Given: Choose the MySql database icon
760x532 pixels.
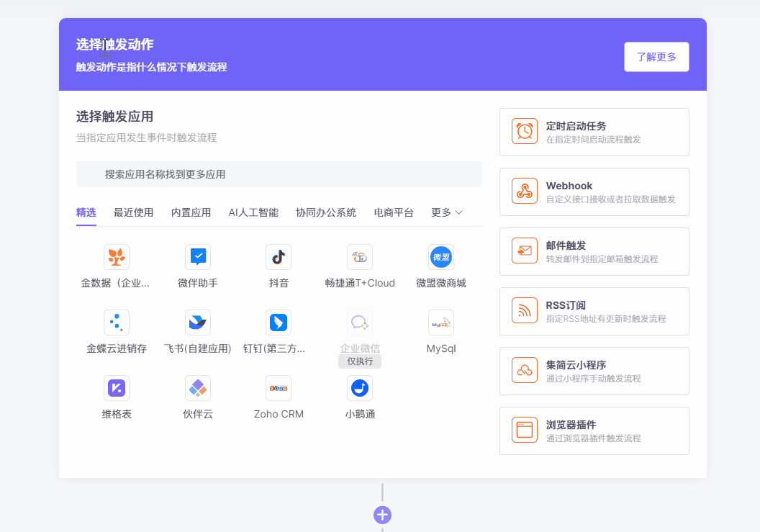Looking at the screenshot, I should [441, 323].
